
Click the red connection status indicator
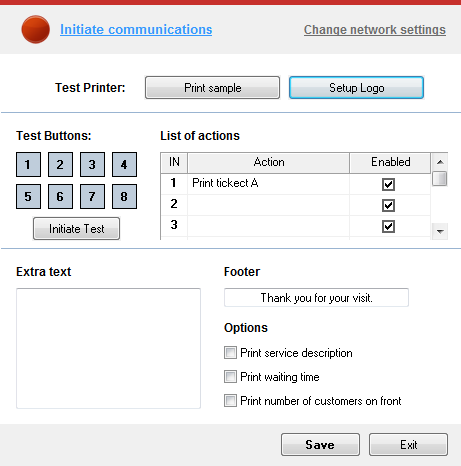tap(36, 29)
